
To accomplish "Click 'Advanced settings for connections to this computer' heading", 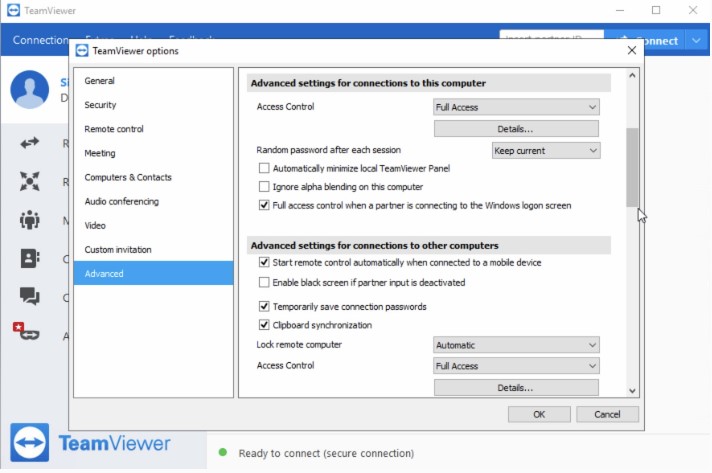I will tap(368, 83).
